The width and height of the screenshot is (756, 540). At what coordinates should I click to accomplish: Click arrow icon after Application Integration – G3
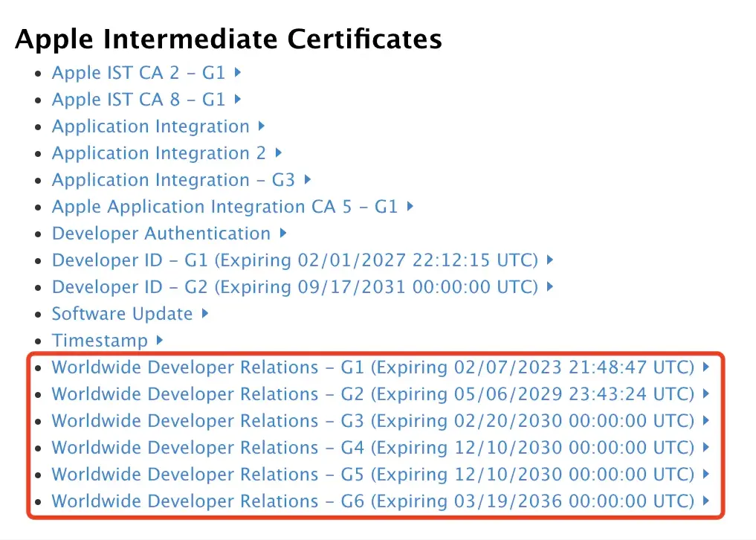[307, 179]
